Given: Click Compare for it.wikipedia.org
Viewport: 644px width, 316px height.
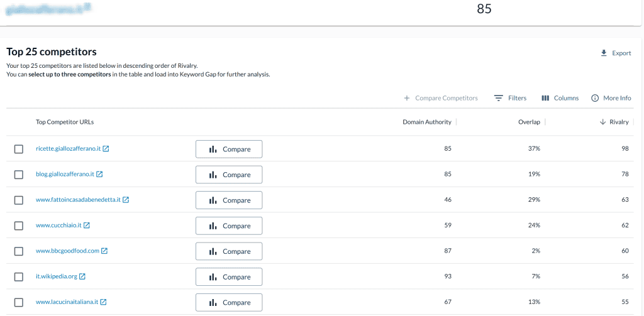Looking at the screenshot, I should 229,276.
